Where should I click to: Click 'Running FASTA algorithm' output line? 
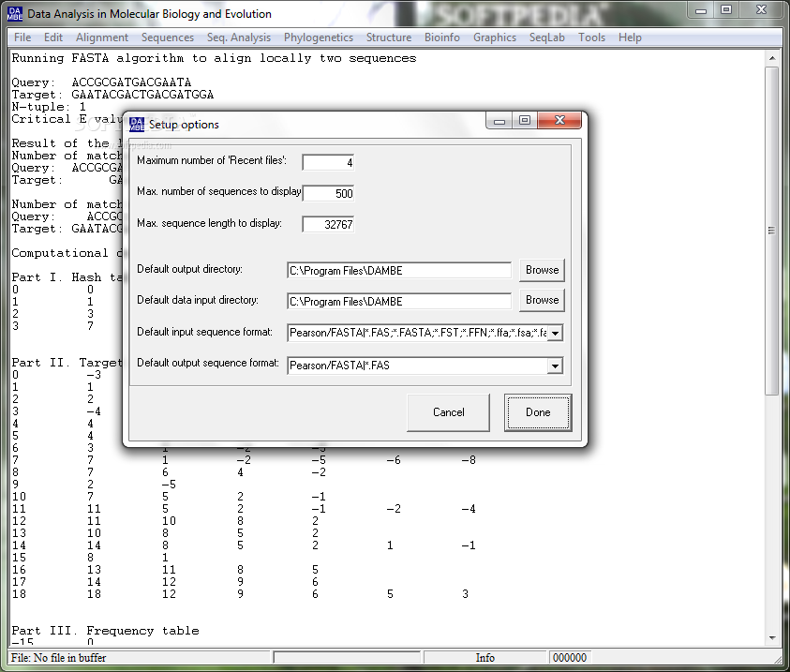(x=214, y=58)
